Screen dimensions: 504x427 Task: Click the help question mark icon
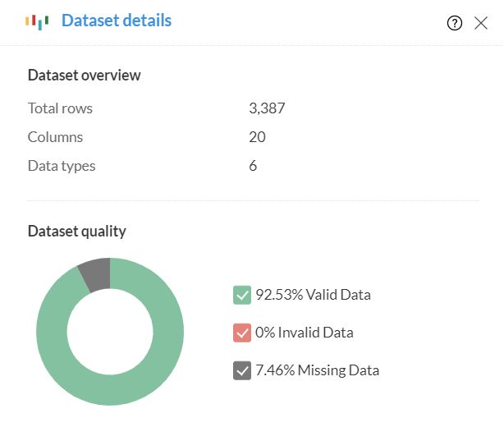point(455,23)
